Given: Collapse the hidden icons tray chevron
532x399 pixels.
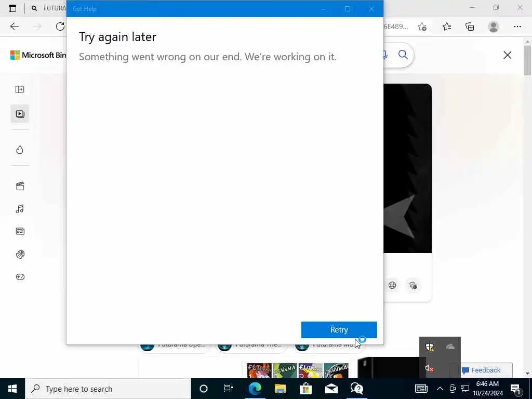Looking at the screenshot, I should click(440, 389).
